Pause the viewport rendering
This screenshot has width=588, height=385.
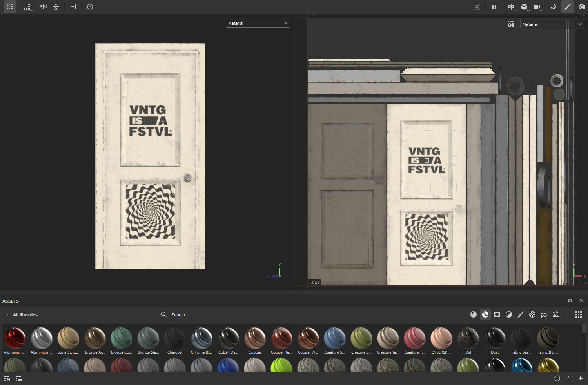click(x=494, y=7)
